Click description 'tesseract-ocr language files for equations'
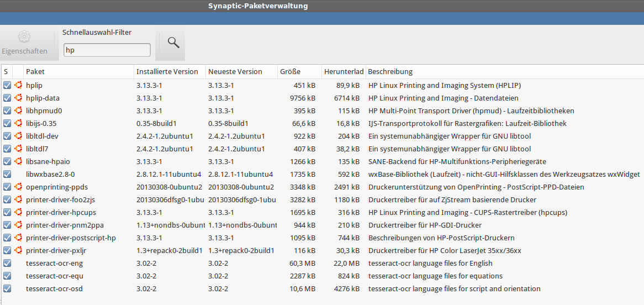This screenshot has width=644, height=305. click(x=435, y=276)
